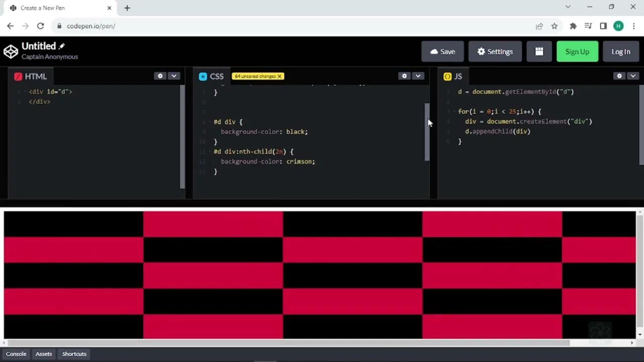Click the green Sign Up button

point(577,51)
